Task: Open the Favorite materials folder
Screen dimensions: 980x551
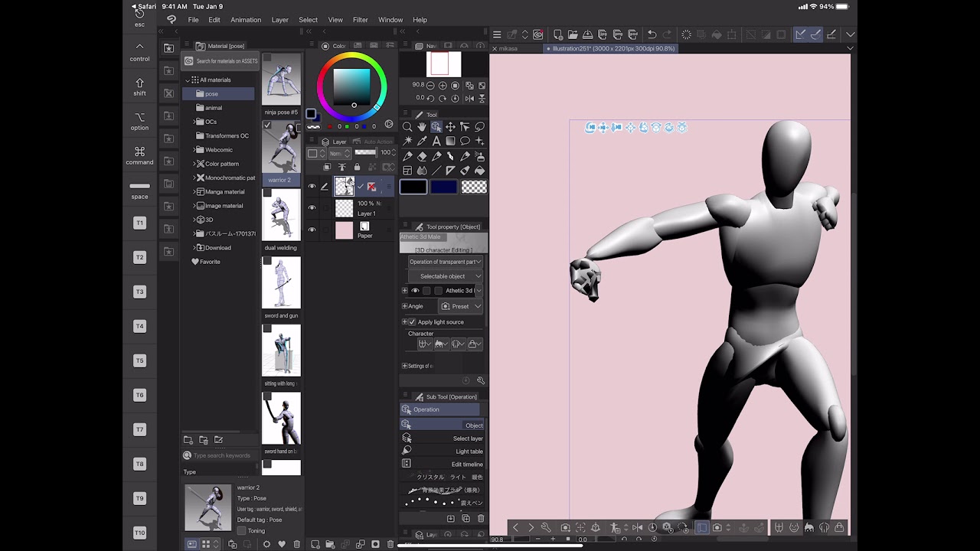Action: (x=206, y=262)
